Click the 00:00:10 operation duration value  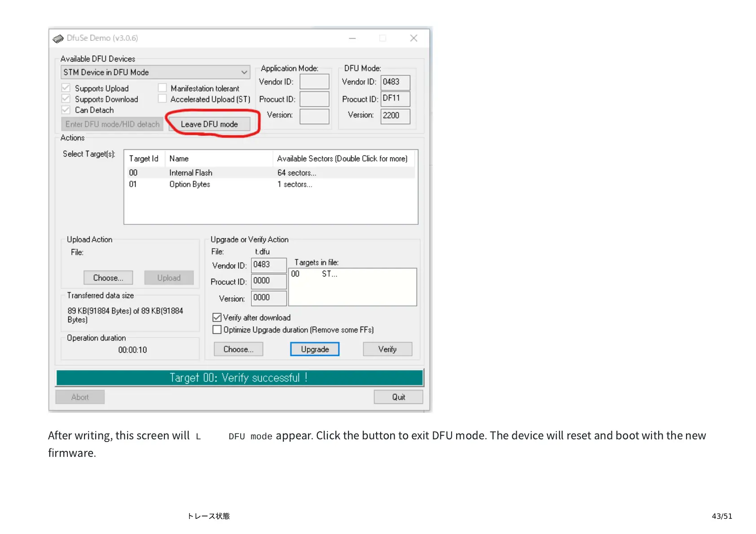click(x=132, y=350)
